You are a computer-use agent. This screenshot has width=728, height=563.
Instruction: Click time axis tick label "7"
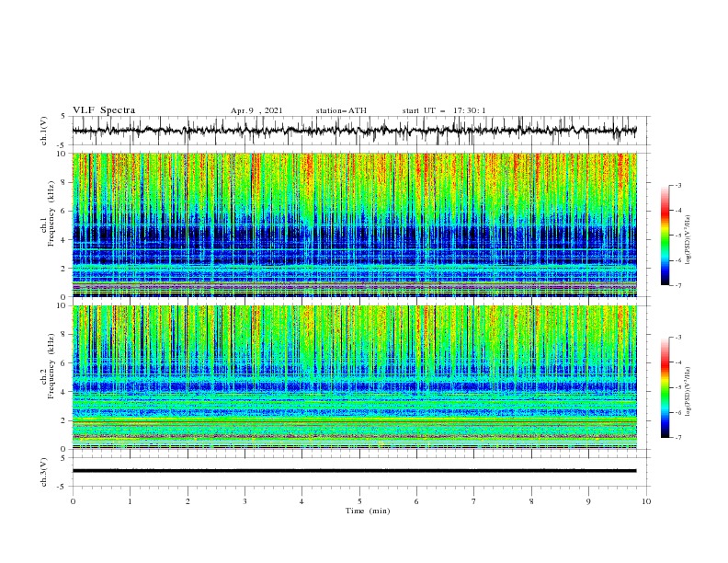click(x=474, y=501)
